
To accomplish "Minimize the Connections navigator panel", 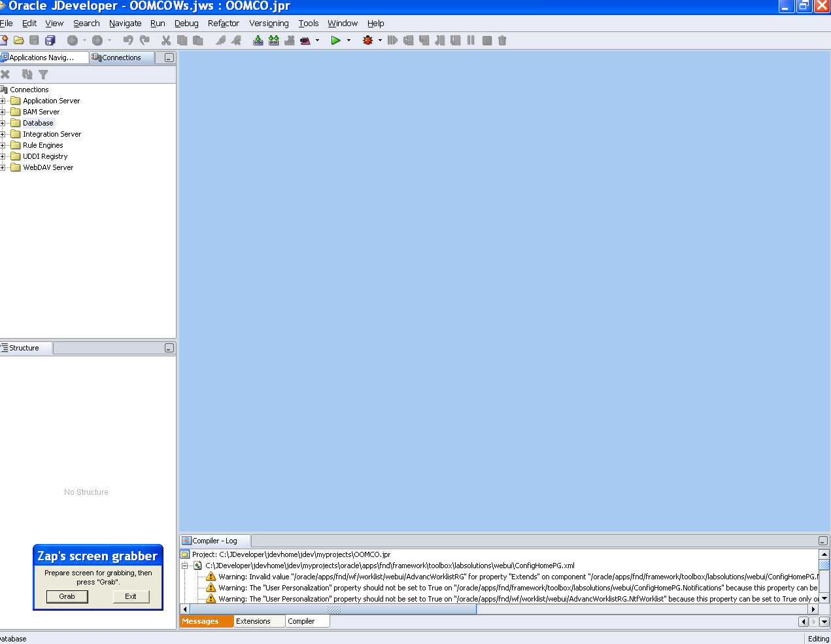I will click(x=169, y=58).
